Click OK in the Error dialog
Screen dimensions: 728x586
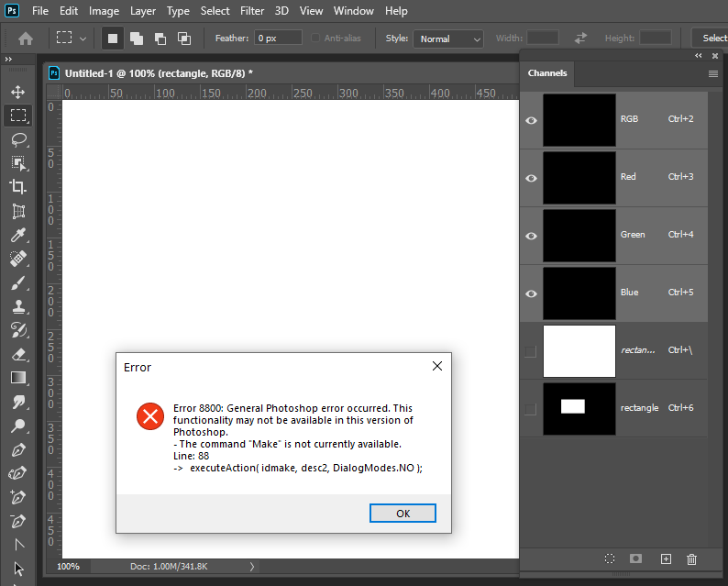[x=403, y=514]
